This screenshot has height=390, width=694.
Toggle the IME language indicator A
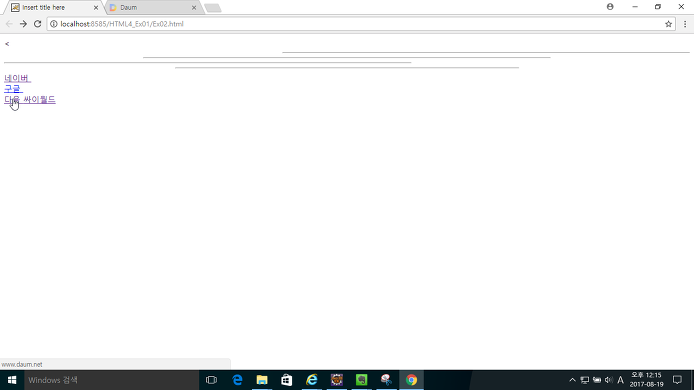pyautogui.click(x=621, y=380)
